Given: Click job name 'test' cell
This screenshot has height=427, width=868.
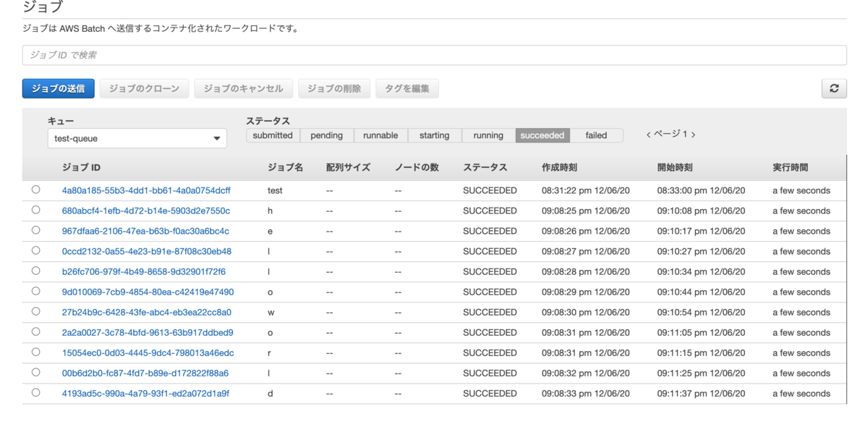Looking at the screenshot, I should (x=275, y=190).
